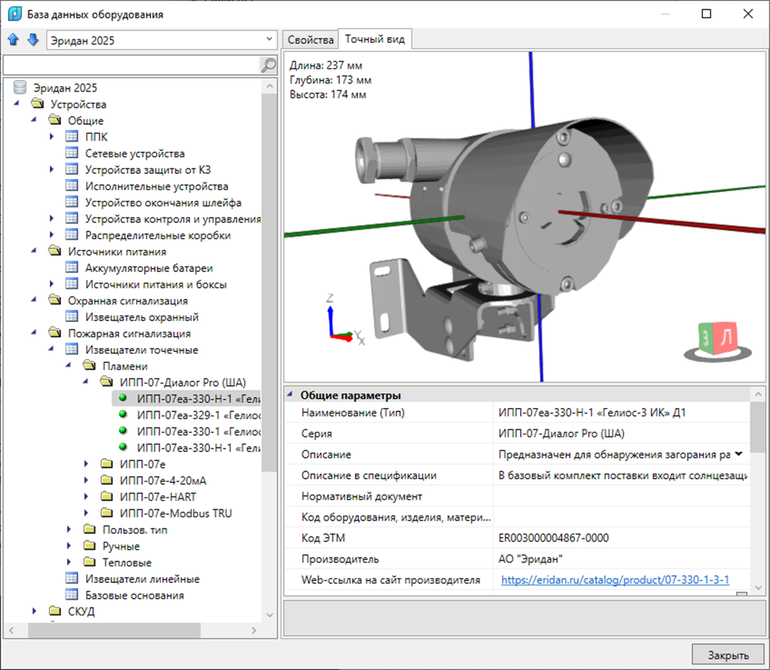Expand the ППК tree node
Screen dimensions: 770x670
click(52, 137)
